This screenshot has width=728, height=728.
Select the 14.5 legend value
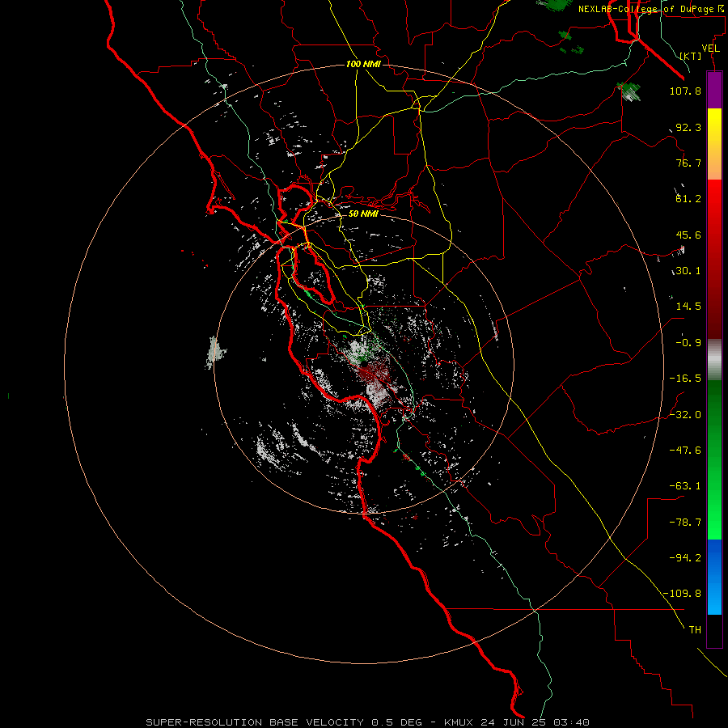[688, 307]
